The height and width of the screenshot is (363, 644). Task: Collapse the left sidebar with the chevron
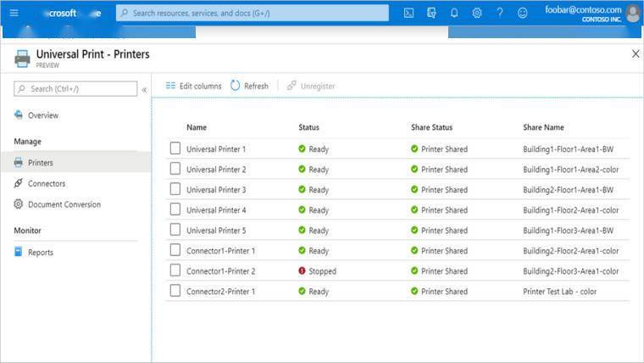(x=144, y=89)
